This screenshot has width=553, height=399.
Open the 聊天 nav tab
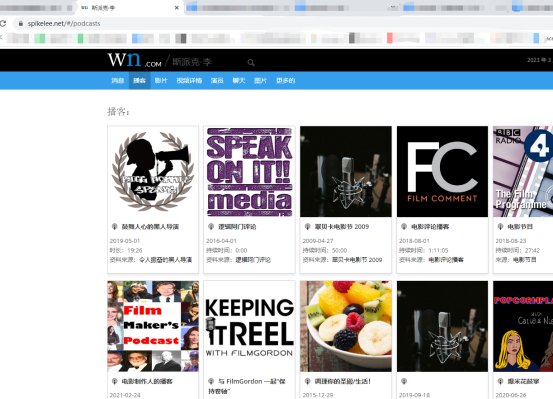click(x=239, y=80)
